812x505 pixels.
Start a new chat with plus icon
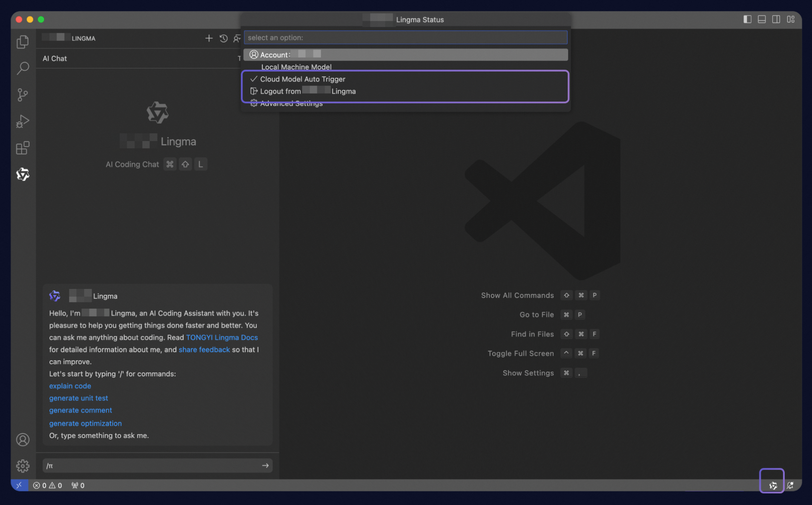209,38
